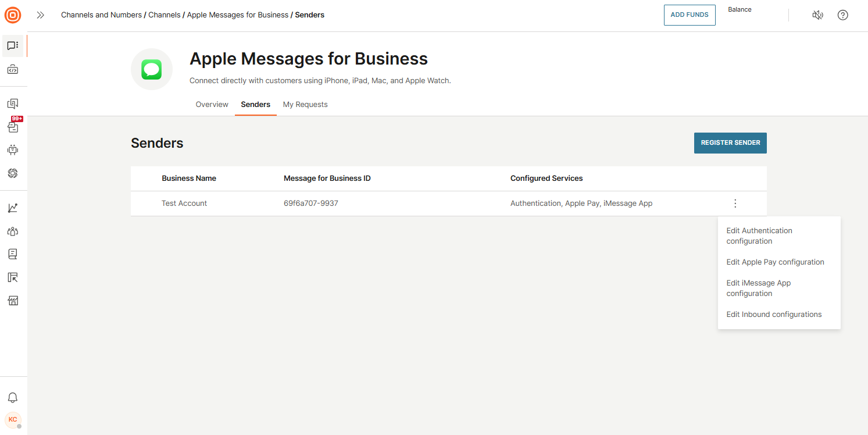
Task: Switch to My Requests tab
Action: (305, 105)
